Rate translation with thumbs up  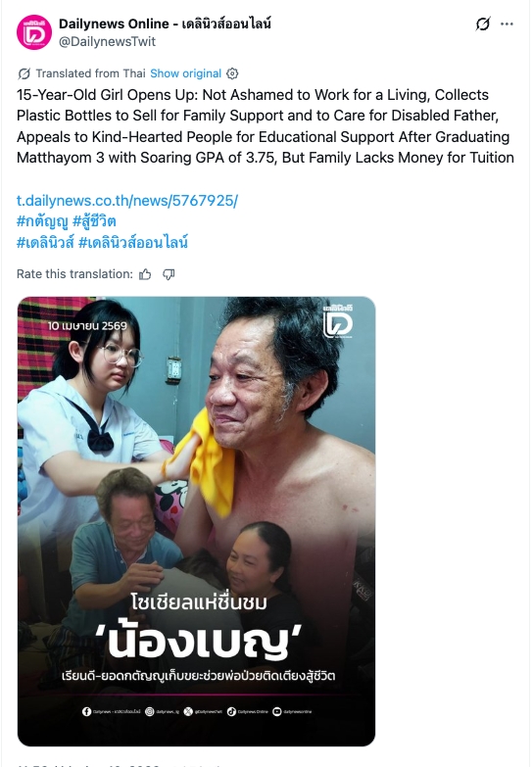point(145,274)
